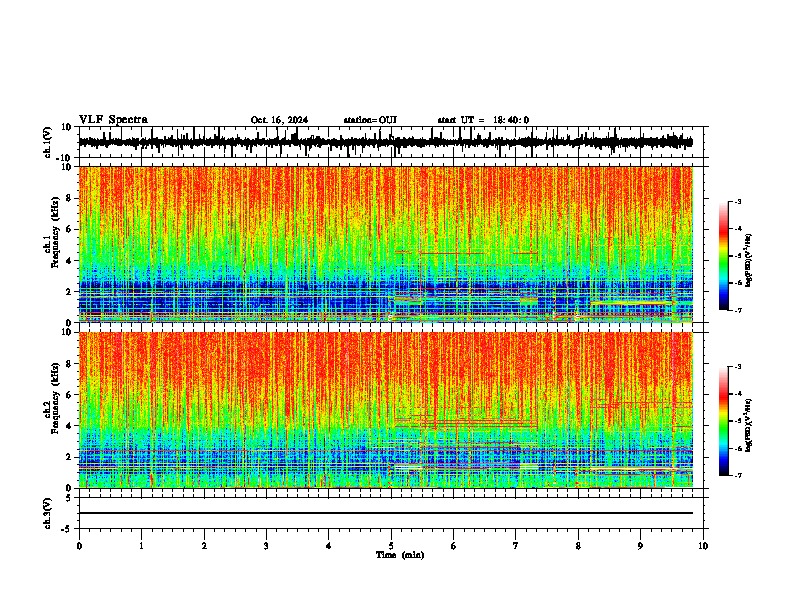Click the ch.2 spectrogram color bar

tap(723, 421)
